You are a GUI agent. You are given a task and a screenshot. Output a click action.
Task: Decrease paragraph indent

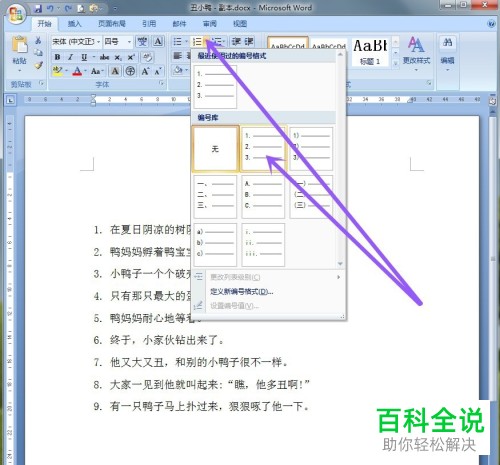coord(236,41)
